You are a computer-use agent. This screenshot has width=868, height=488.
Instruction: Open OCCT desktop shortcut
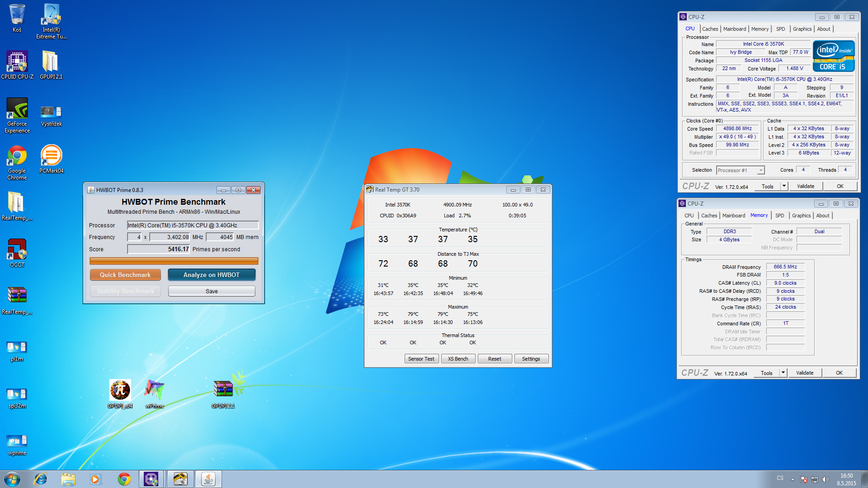coord(17,253)
